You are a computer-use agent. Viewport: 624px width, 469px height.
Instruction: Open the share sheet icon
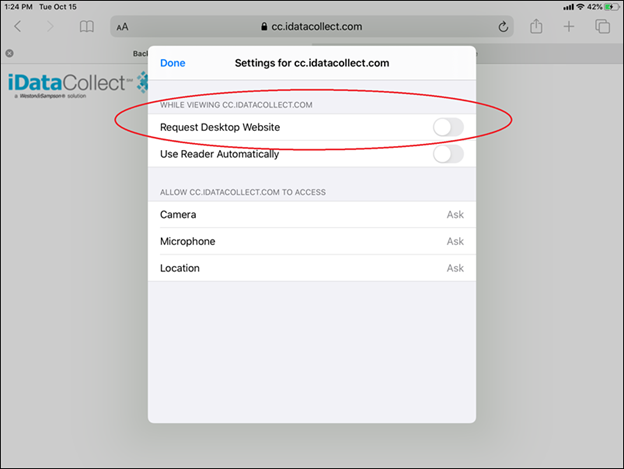[x=536, y=26]
